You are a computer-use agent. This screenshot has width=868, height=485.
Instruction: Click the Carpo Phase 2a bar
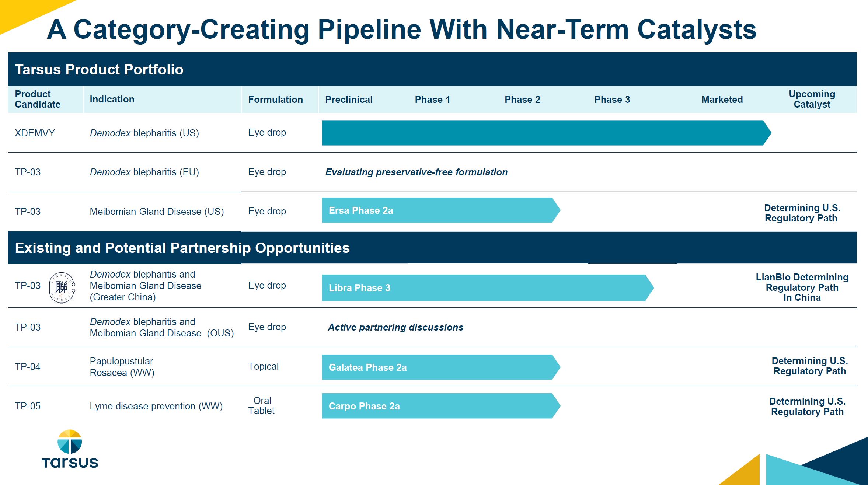click(x=440, y=406)
